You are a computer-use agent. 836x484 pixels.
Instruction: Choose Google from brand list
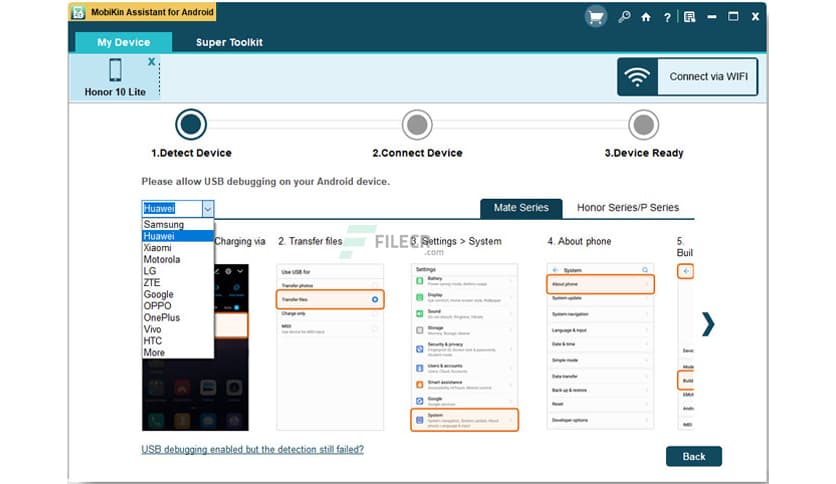tap(178, 294)
